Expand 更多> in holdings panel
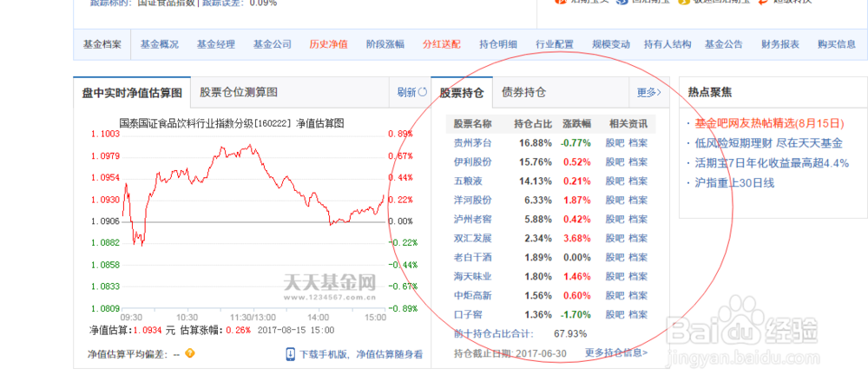 pos(648,92)
